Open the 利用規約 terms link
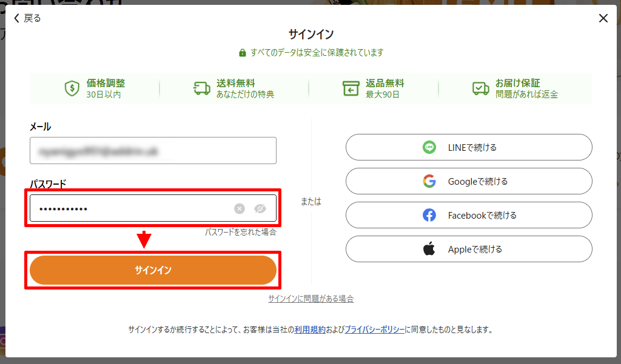 (x=312, y=329)
